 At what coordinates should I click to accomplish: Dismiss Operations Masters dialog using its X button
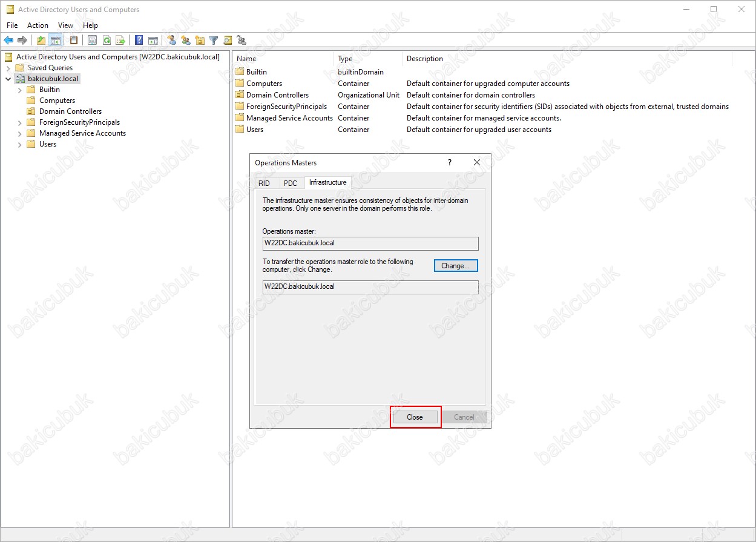477,163
